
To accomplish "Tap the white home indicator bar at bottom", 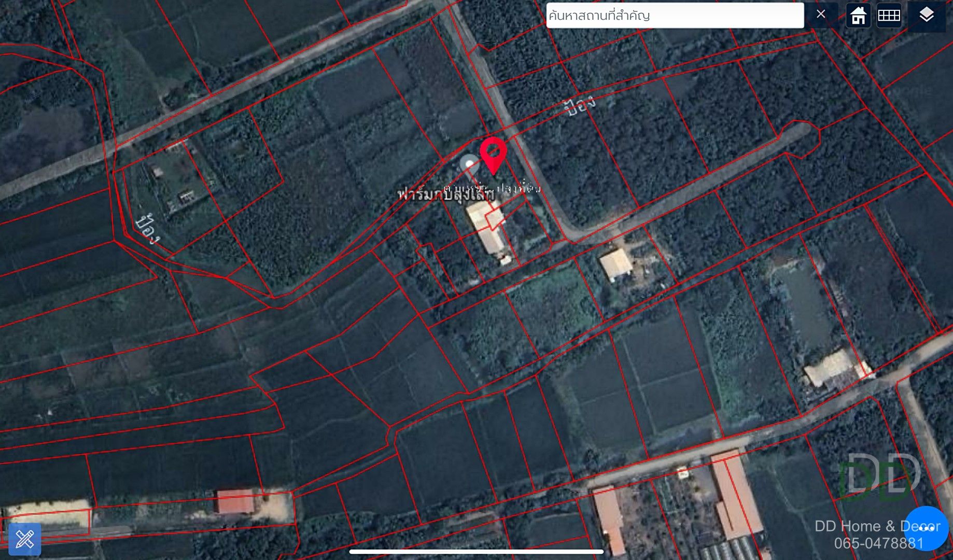I will pyautogui.click(x=476, y=552).
